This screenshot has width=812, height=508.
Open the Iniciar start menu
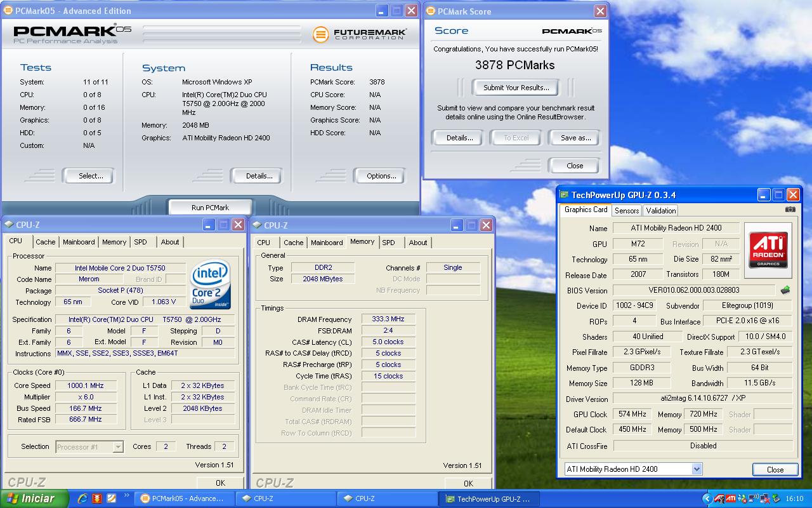pos(34,498)
